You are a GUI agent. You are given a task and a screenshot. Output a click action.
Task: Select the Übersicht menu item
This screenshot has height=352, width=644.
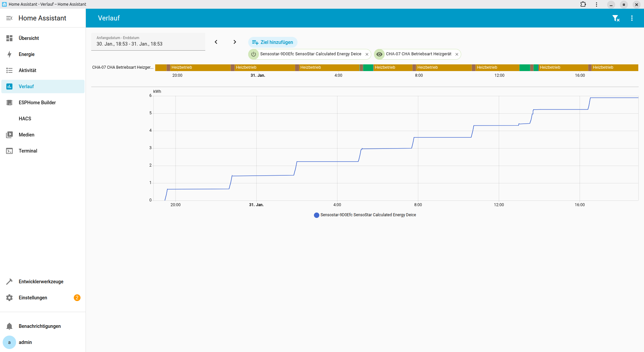point(29,38)
